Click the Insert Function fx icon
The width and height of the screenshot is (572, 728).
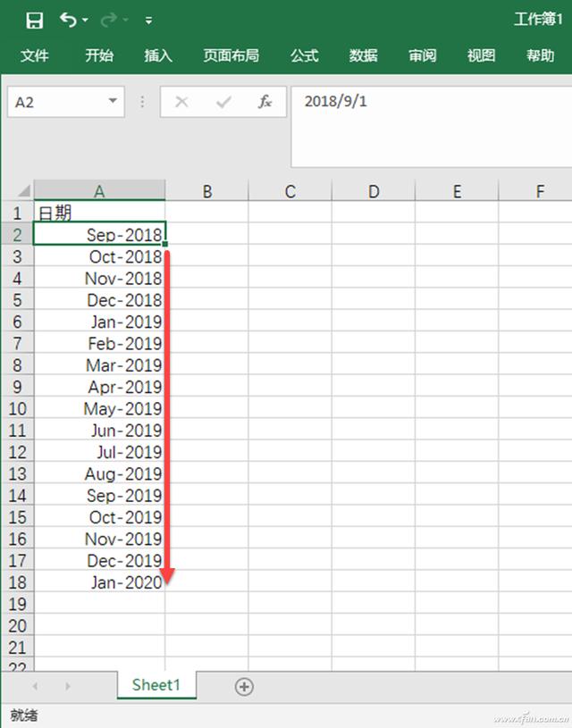pyautogui.click(x=265, y=101)
